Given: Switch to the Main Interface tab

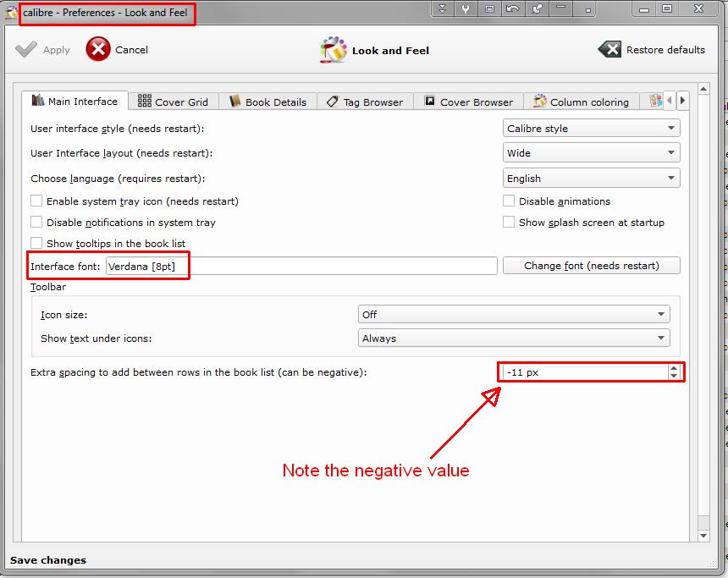Looking at the screenshot, I should [x=74, y=101].
